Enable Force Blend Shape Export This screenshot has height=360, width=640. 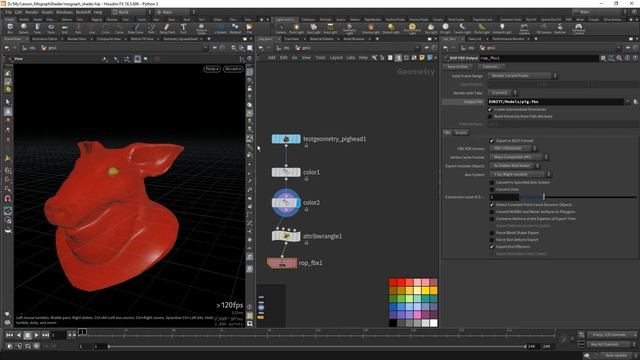tap(492, 233)
